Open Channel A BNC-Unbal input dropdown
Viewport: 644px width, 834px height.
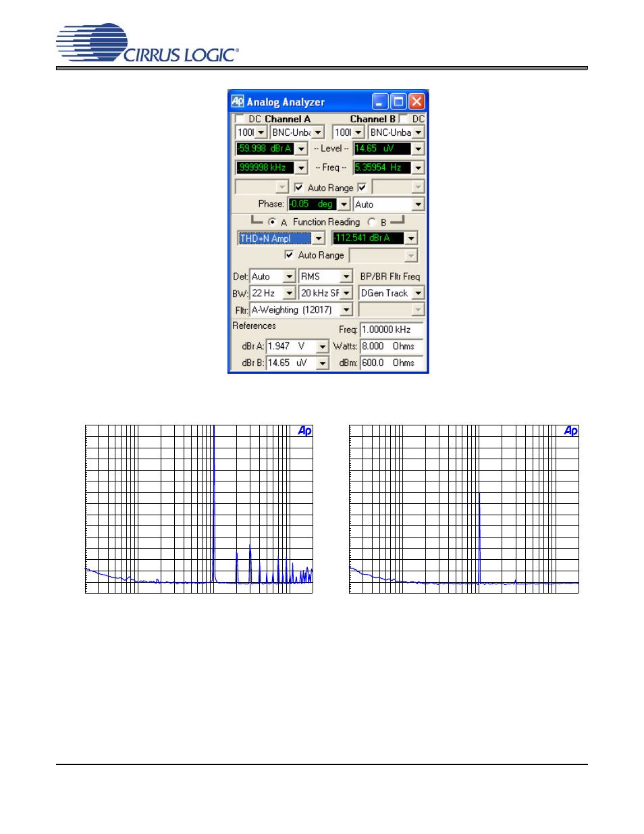318,132
